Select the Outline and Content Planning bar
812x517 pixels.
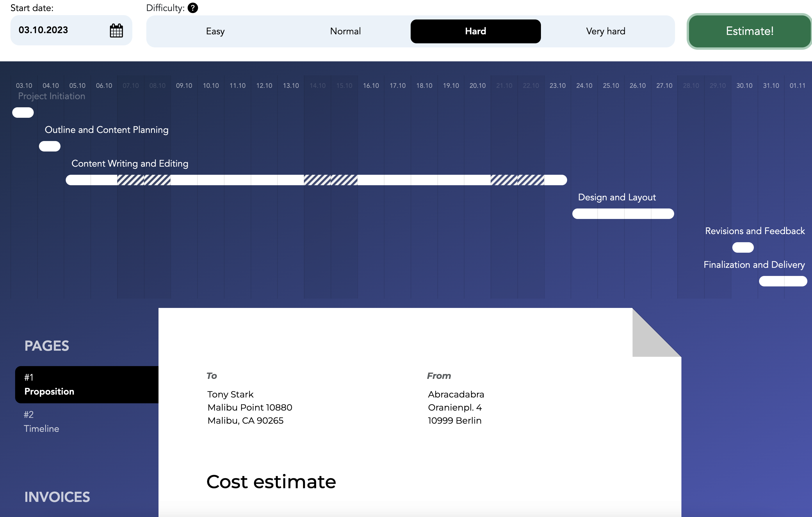click(49, 146)
